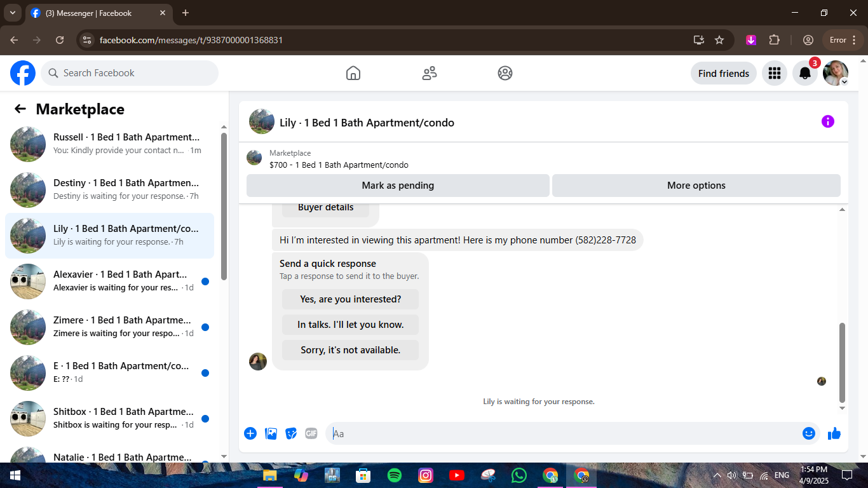Open more actions plus icon
This screenshot has width=868, height=488.
250,433
